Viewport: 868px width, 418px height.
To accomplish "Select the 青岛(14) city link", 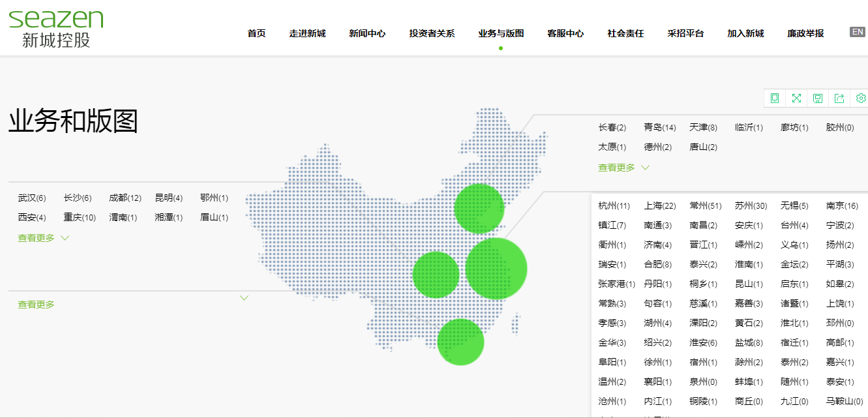I will [659, 128].
